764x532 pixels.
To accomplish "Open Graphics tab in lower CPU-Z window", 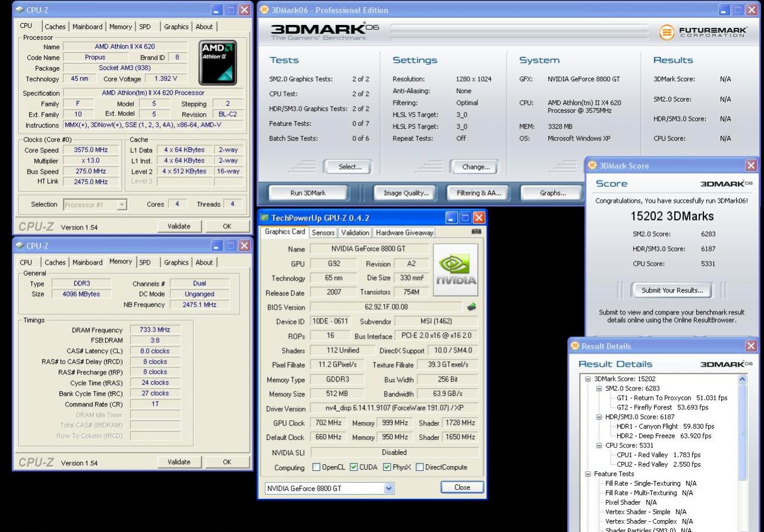I will pos(176,263).
